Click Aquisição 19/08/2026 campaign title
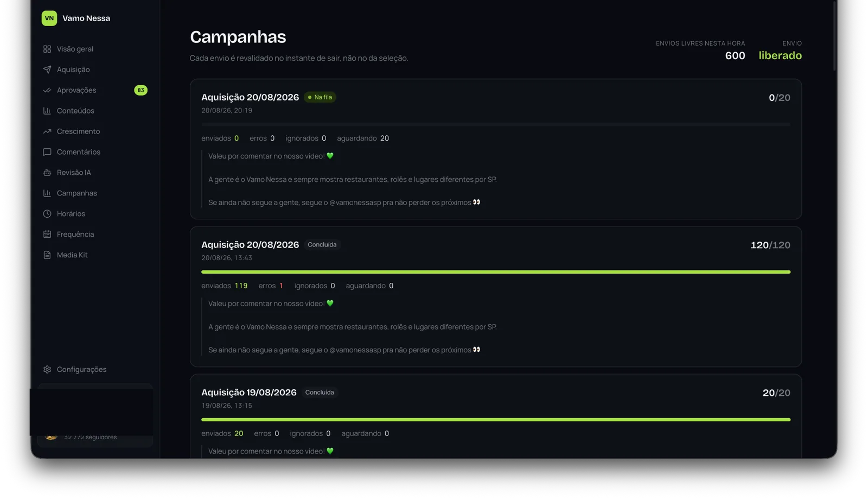 249,393
